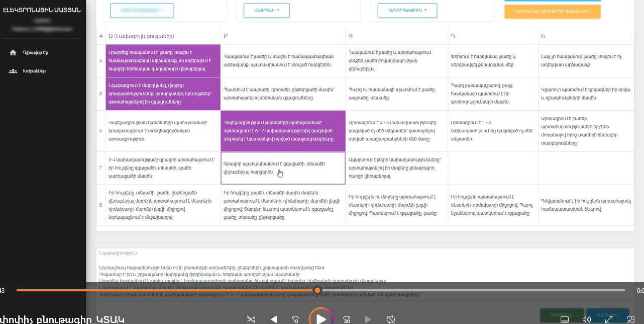Open groups via the people icon in the sidebar
Viewport: 644px width, 324px height.
click(13, 71)
